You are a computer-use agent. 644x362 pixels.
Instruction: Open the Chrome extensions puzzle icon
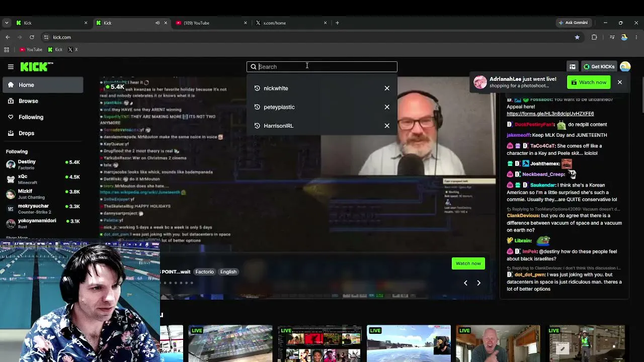click(594, 37)
